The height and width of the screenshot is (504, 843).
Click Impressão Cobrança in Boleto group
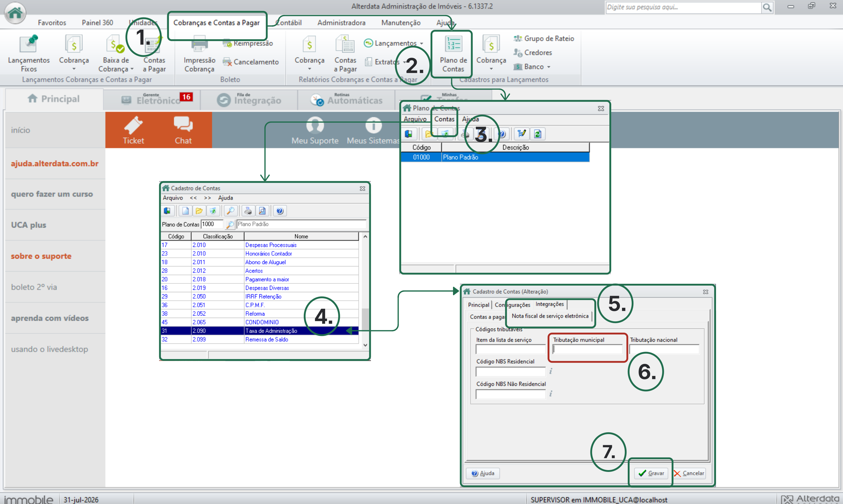pos(199,54)
